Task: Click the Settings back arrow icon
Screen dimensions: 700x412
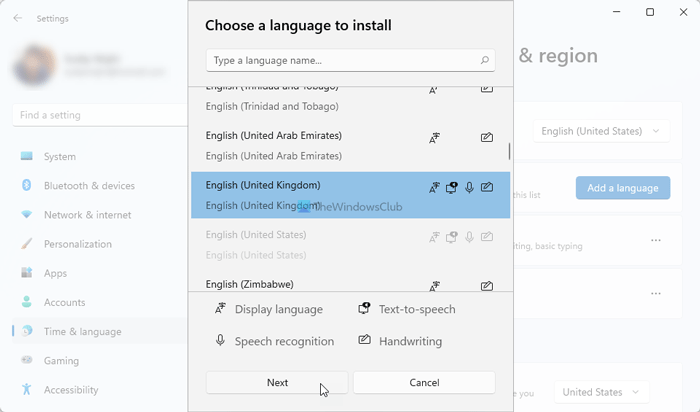Action: 18,18
